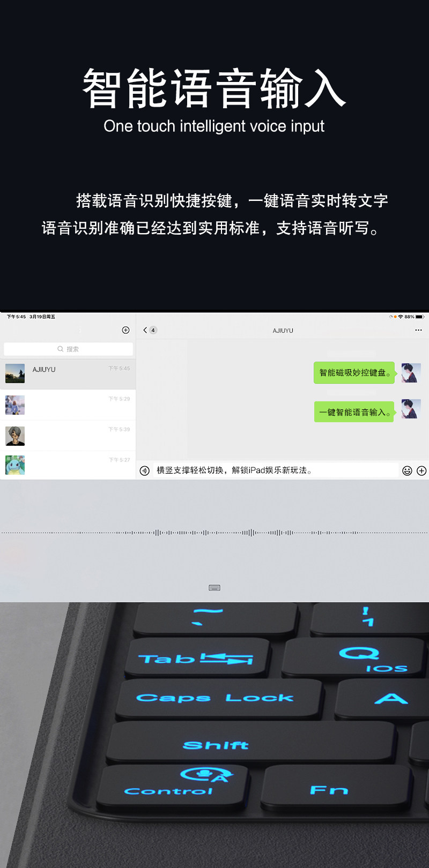This screenshot has width=429, height=868.
Task: Click the Caps Lock key
Action: 219,698
